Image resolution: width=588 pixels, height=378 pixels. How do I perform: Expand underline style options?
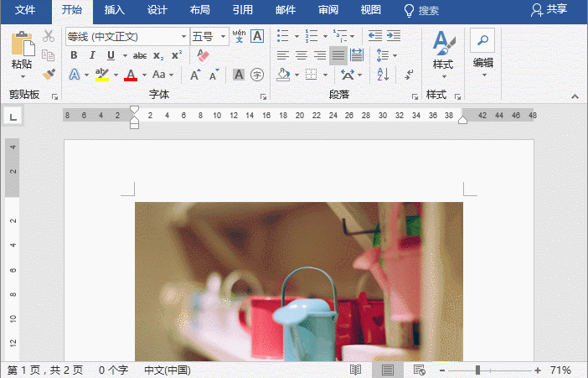click(x=125, y=55)
